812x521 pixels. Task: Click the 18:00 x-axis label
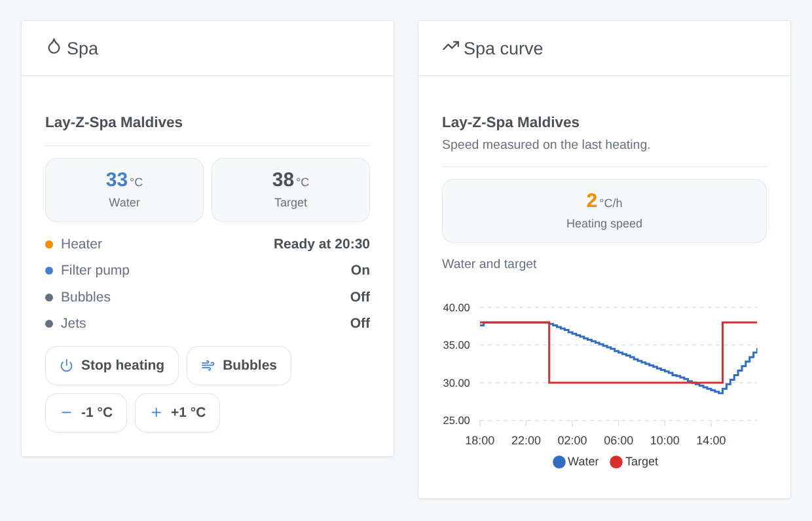coord(480,440)
